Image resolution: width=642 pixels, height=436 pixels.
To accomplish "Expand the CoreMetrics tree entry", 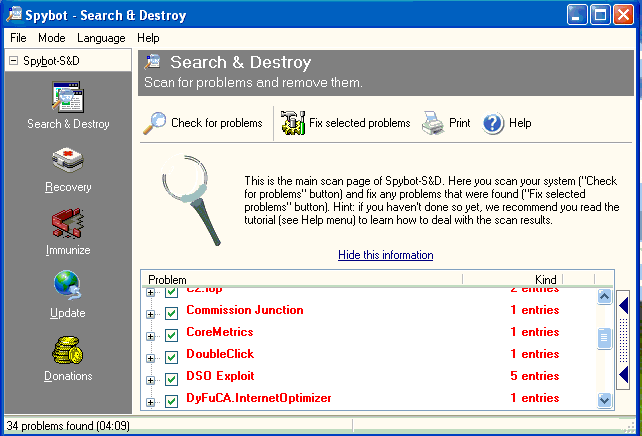I will coord(151,332).
